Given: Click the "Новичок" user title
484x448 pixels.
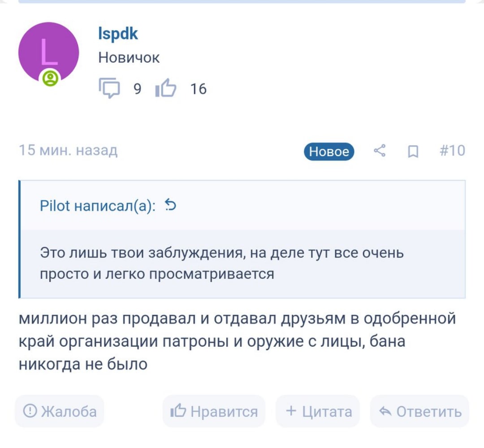Looking at the screenshot, I should point(129,57).
